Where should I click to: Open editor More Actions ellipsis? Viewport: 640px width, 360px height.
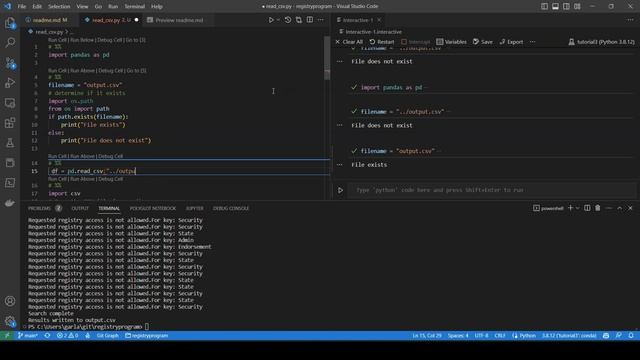click(x=321, y=20)
